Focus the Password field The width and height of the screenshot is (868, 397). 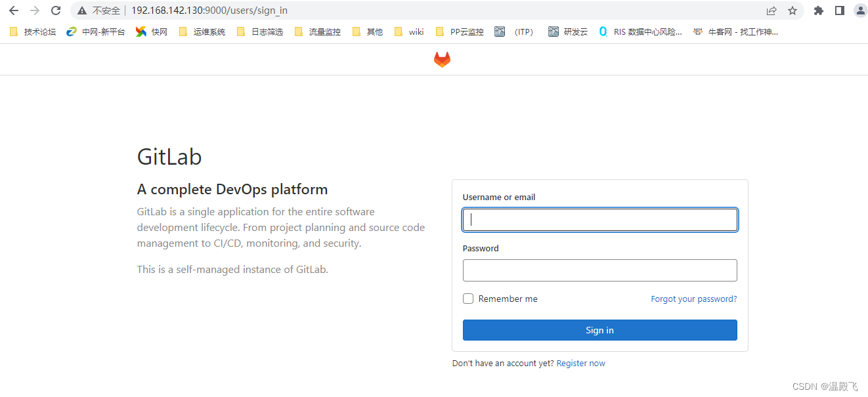click(x=600, y=270)
